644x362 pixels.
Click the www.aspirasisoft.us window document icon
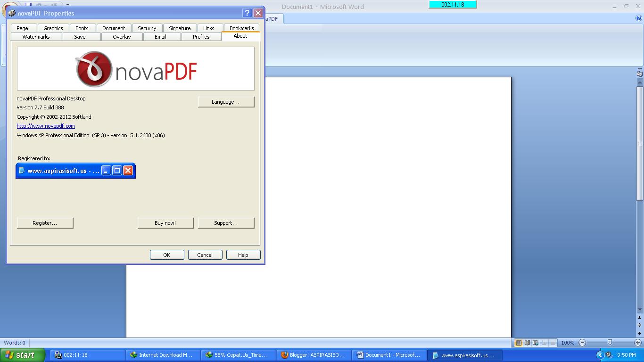click(22, 171)
